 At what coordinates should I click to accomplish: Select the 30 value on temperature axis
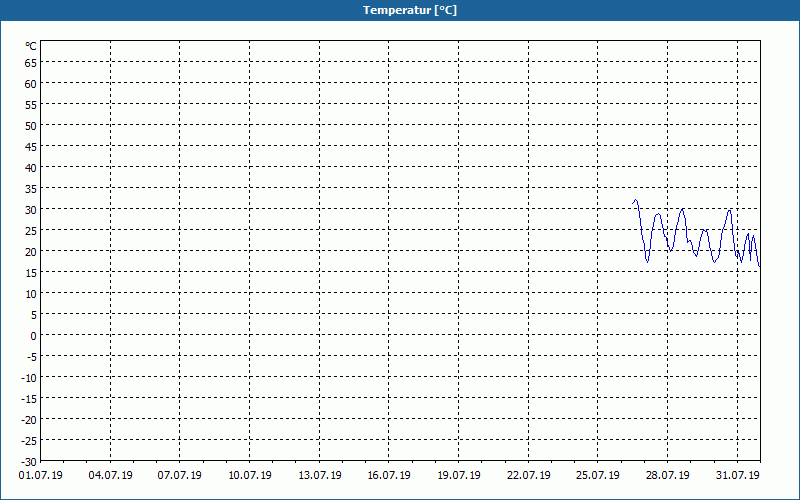click(x=31, y=210)
